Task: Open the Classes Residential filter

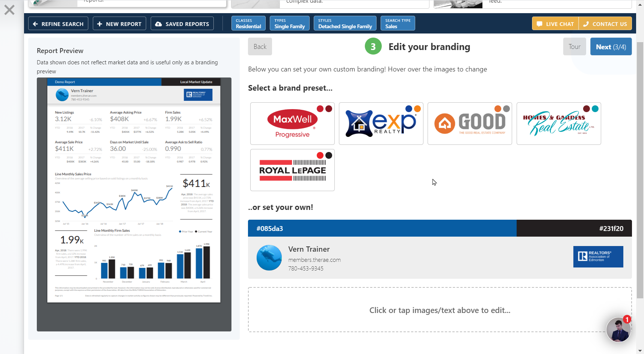Action: tap(248, 23)
